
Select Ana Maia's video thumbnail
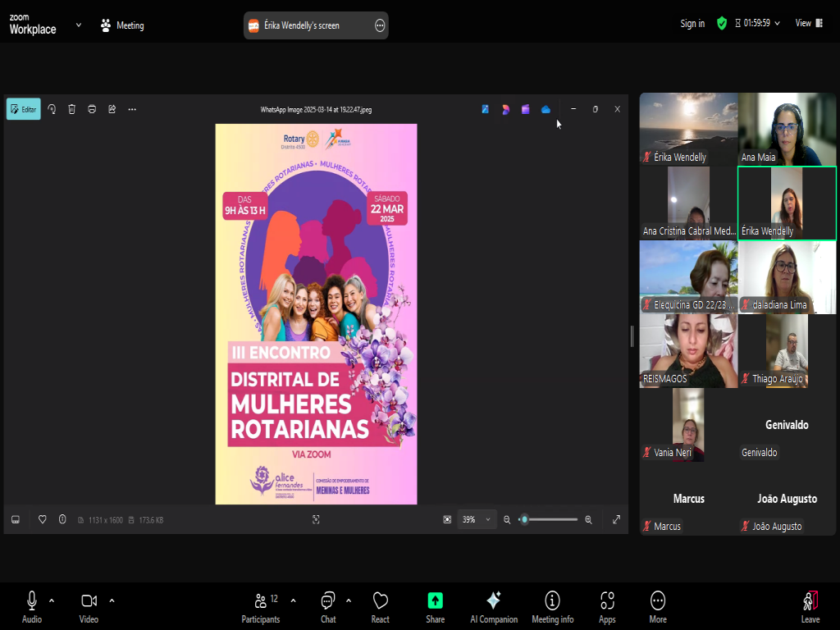(787, 129)
